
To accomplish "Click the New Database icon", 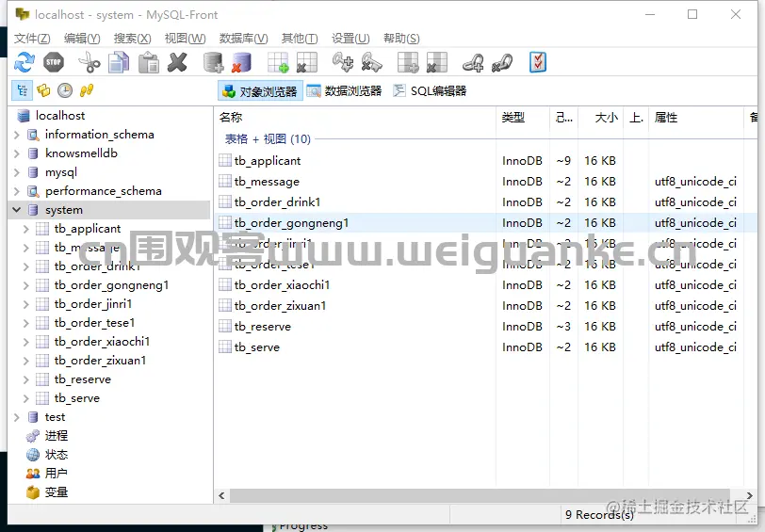I will 213,62.
